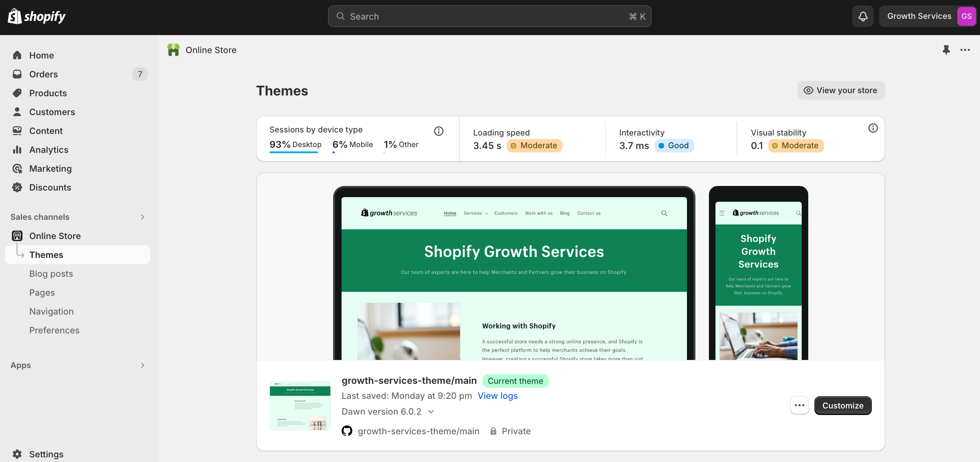
Task: Click Growth Services account button
Action: point(927,16)
